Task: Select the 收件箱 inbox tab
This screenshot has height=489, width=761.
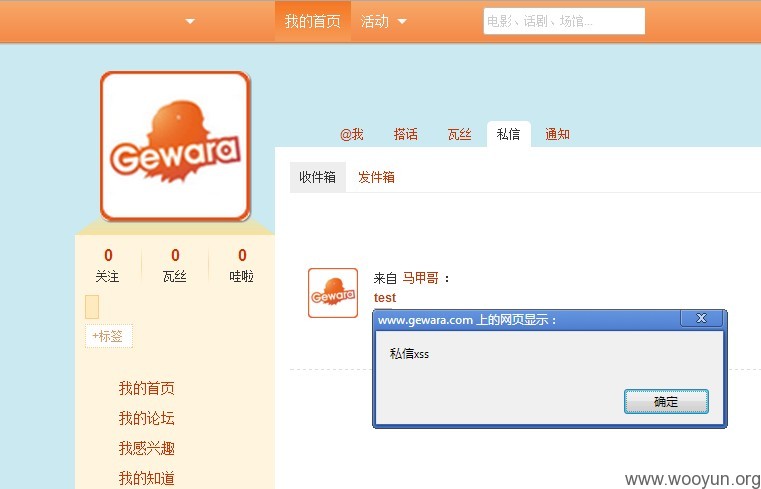Action: [x=317, y=177]
